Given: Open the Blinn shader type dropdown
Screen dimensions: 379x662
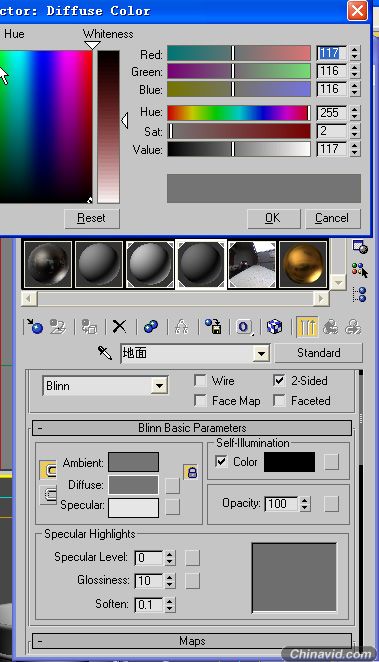Looking at the screenshot, I should tap(159, 385).
